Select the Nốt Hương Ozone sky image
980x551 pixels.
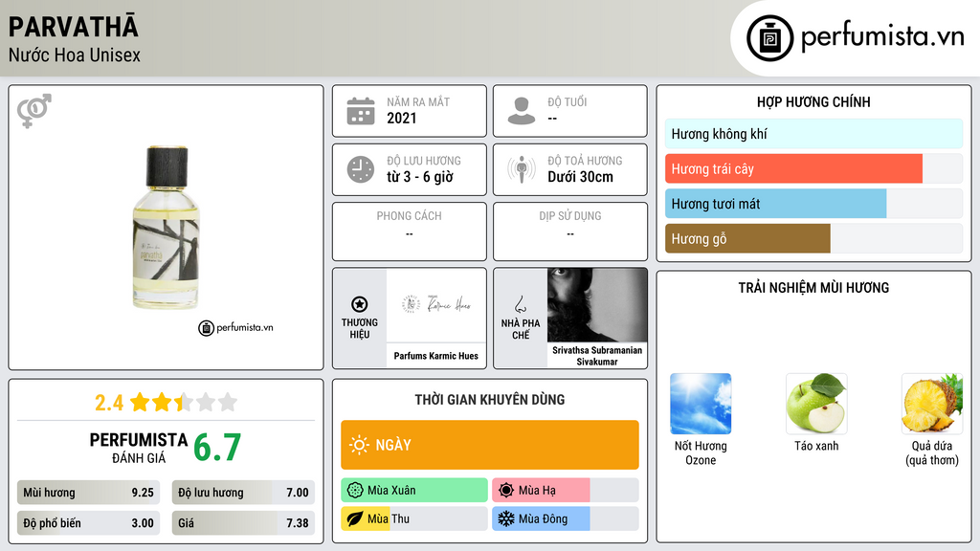701,404
